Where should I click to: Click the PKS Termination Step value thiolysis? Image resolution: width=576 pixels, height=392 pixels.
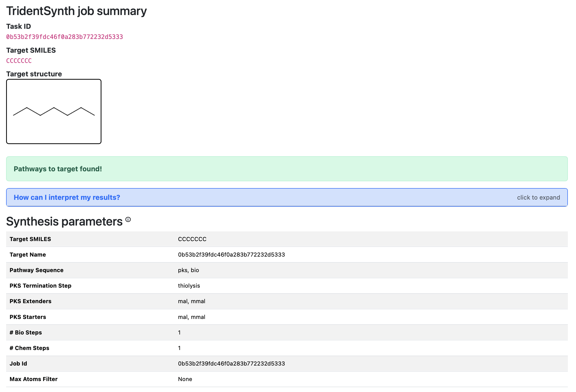pyautogui.click(x=189, y=286)
